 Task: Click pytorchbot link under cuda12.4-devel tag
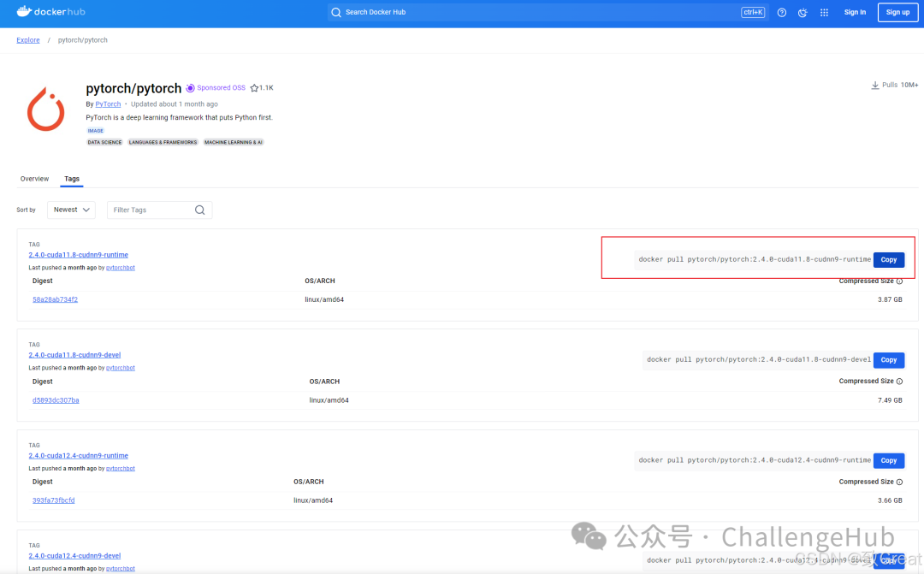pos(121,569)
